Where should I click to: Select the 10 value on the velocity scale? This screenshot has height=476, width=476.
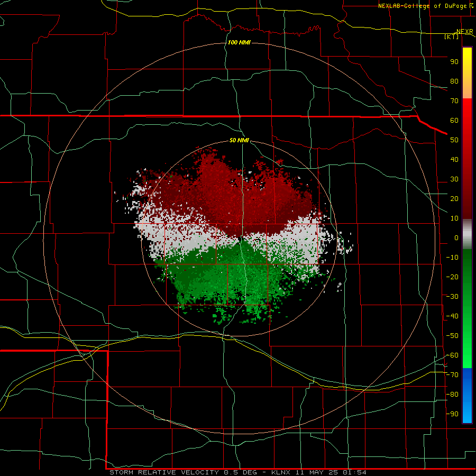[x=454, y=218]
